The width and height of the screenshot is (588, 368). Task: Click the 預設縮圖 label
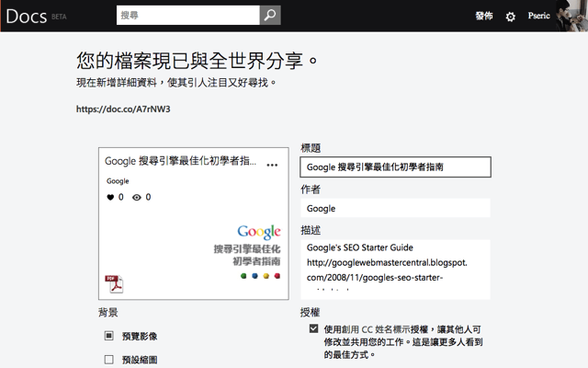click(140, 360)
